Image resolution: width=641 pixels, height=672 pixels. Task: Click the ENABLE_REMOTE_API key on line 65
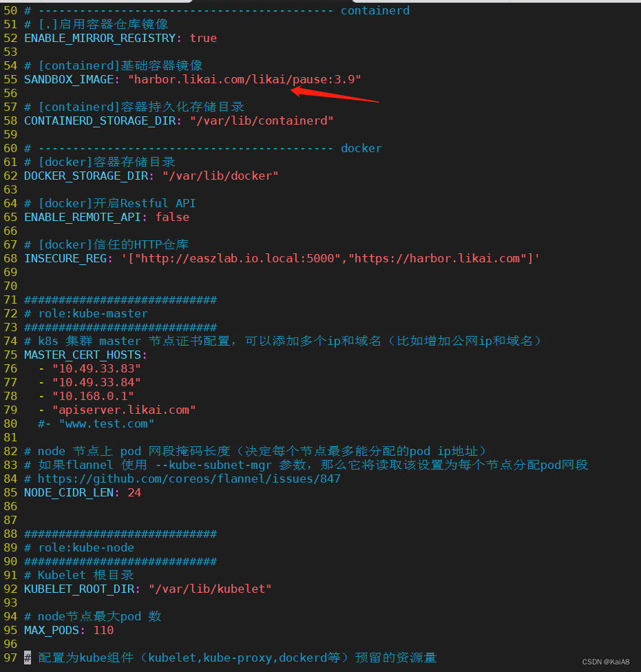pyautogui.click(x=83, y=218)
